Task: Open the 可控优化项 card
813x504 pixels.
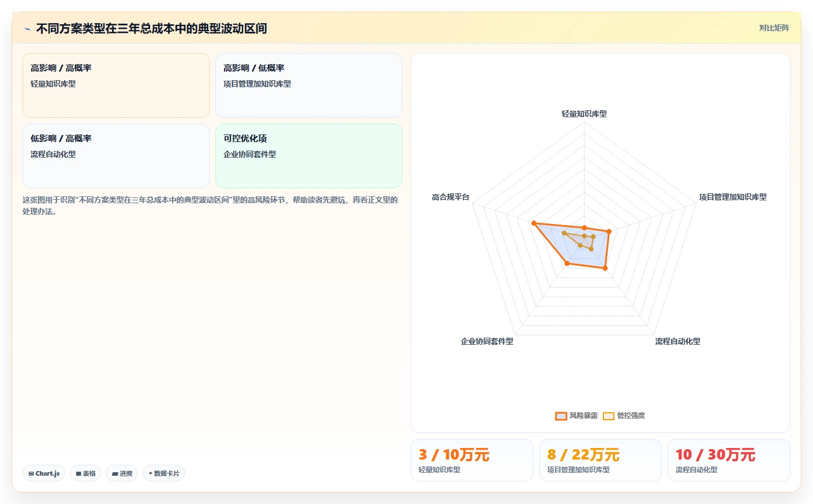Action: click(x=309, y=156)
